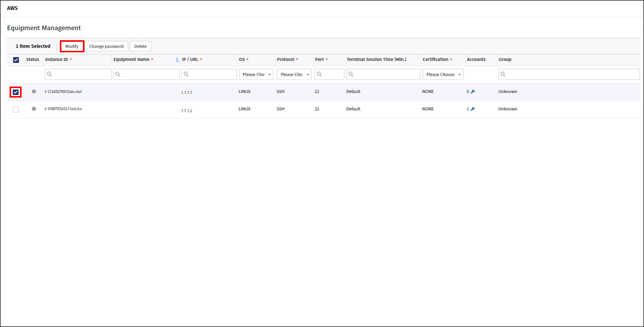The height and width of the screenshot is (327, 644).
Task: Open the Protocol filter dropdown
Action: 294,74
